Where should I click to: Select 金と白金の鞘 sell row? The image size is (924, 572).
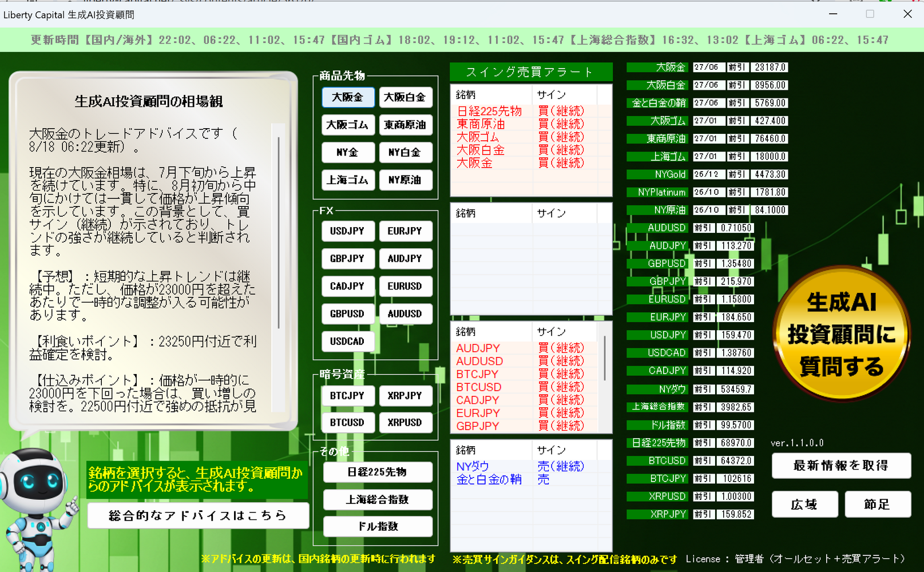tap(531, 479)
